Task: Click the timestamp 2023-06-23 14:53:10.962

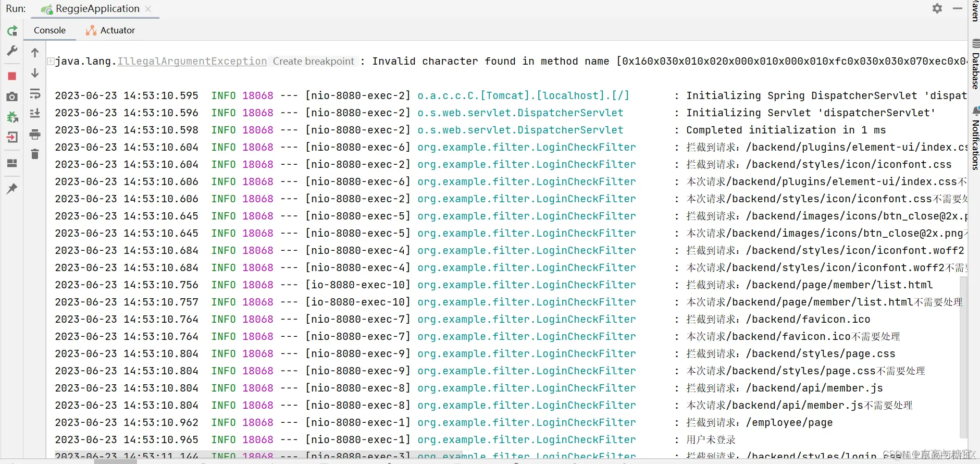Action: [x=127, y=422]
